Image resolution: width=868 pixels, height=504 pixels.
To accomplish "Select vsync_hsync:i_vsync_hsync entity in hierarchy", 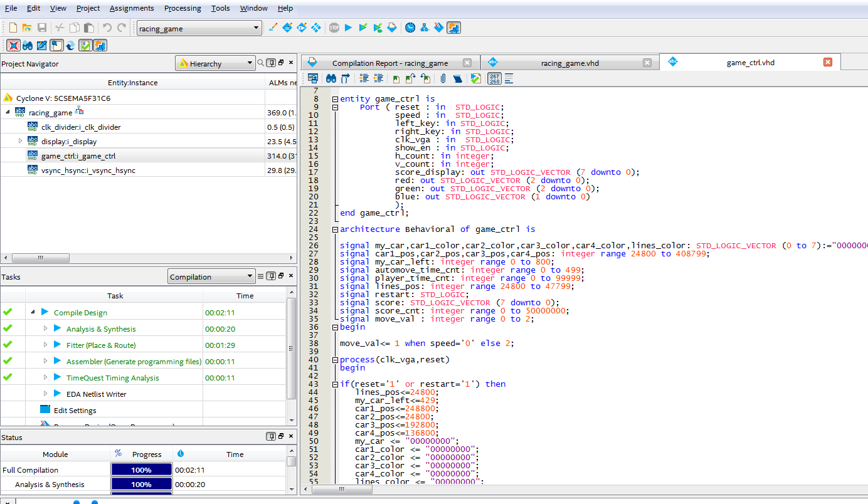I will 88,171.
